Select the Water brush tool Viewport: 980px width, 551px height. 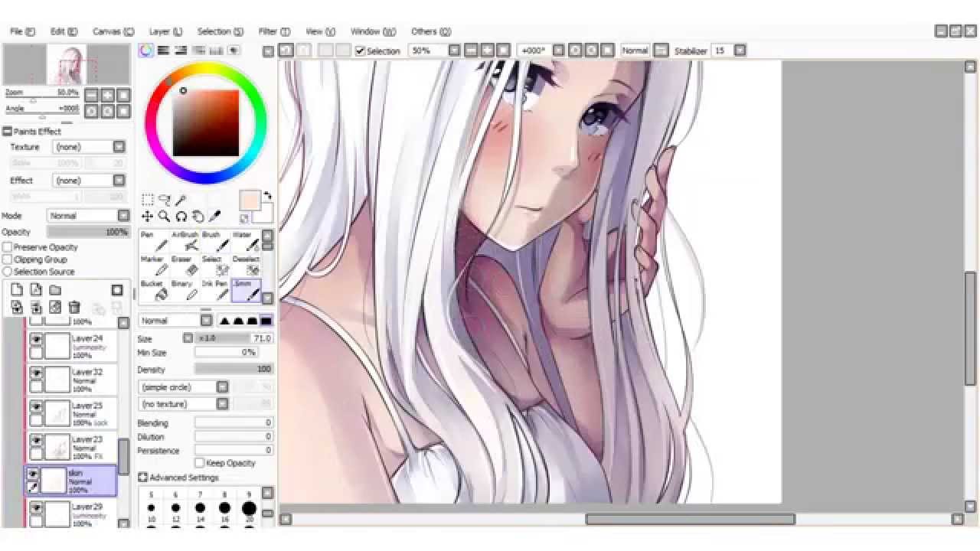coord(245,241)
